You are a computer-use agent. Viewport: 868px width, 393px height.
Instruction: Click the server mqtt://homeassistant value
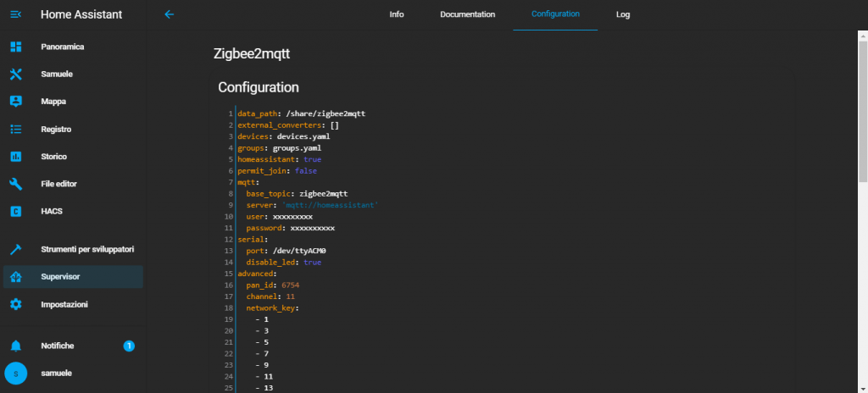point(330,205)
